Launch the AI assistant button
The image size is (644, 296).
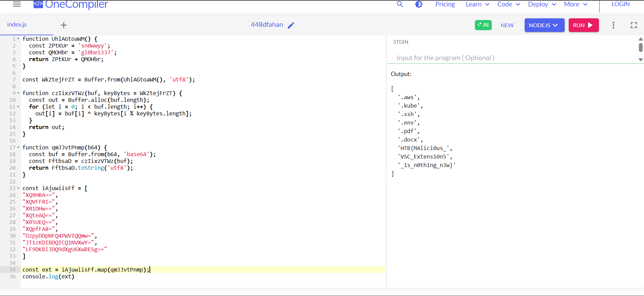point(483,25)
